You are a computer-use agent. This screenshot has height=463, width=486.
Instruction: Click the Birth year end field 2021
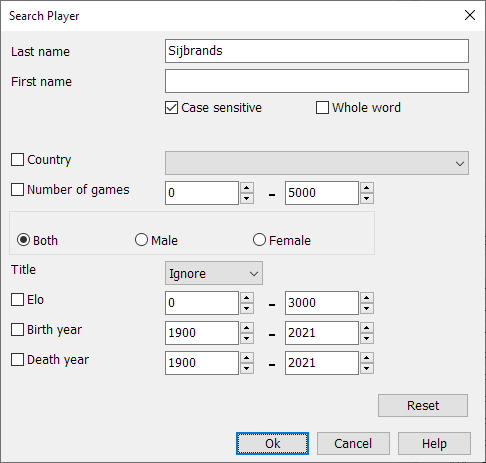click(322, 333)
